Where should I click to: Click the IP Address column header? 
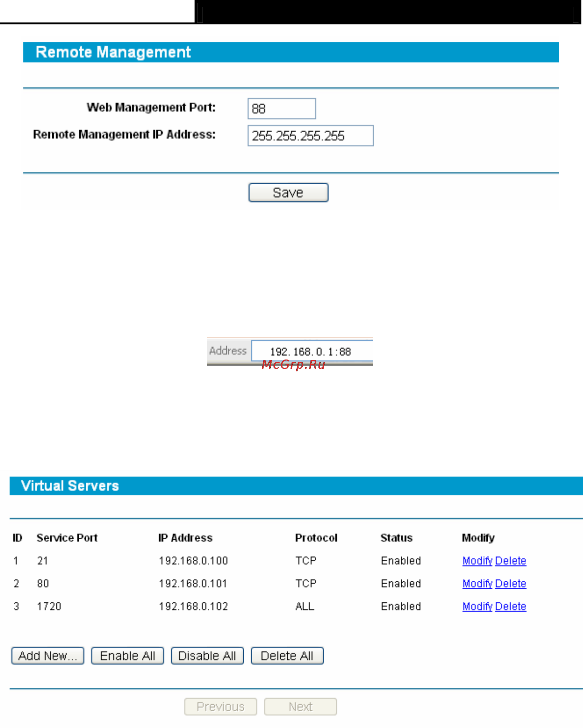tap(186, 538)
